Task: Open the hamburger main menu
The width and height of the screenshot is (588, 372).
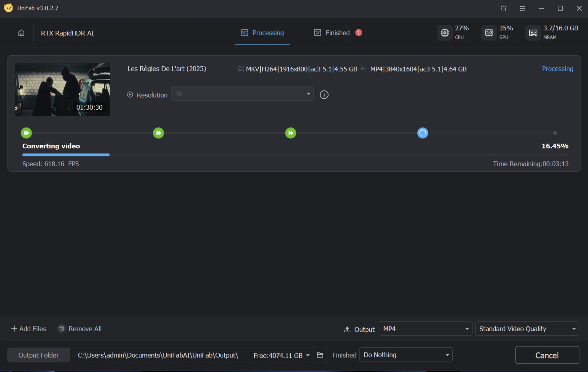Action: 522,8
